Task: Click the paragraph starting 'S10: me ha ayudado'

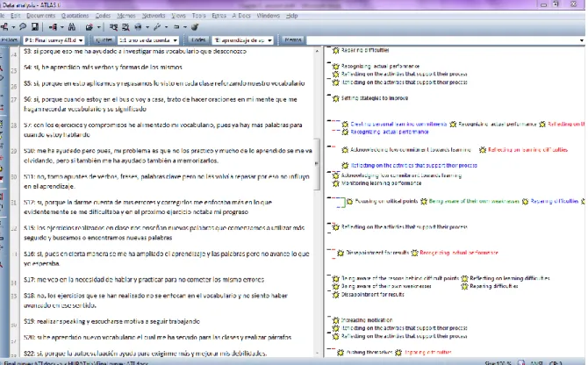Action: tap(168, 155)
